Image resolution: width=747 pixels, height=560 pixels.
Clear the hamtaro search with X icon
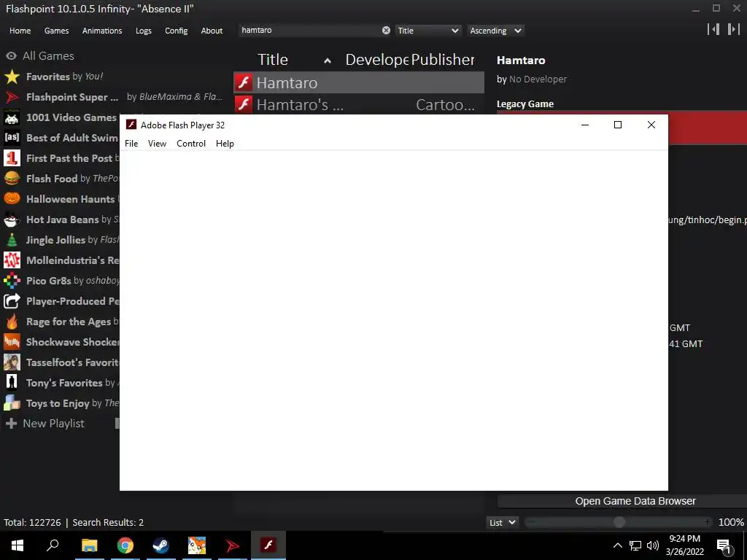[x=386, y=31]
